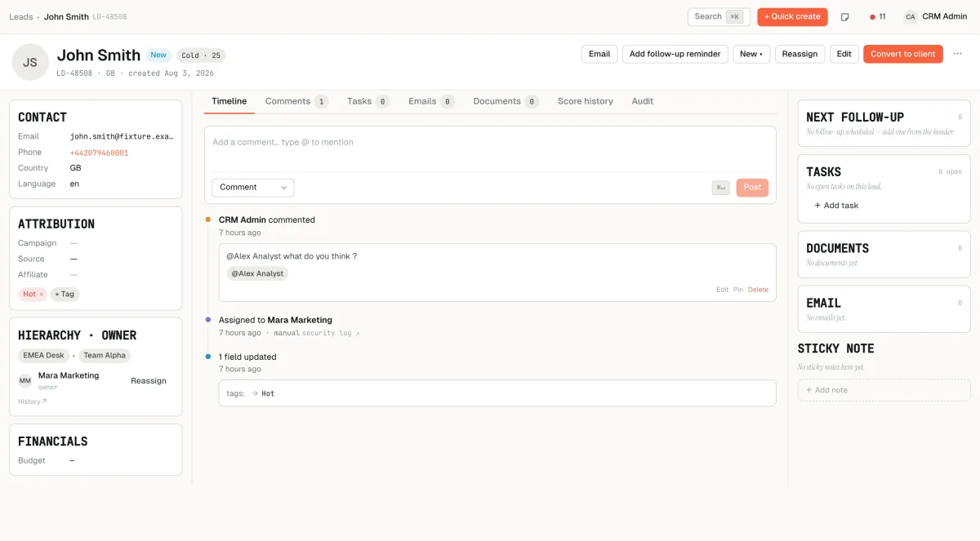Click the MM owner avatar
Image resolution: width=980 pixels, height=541 pixels.
click(25, 381)
